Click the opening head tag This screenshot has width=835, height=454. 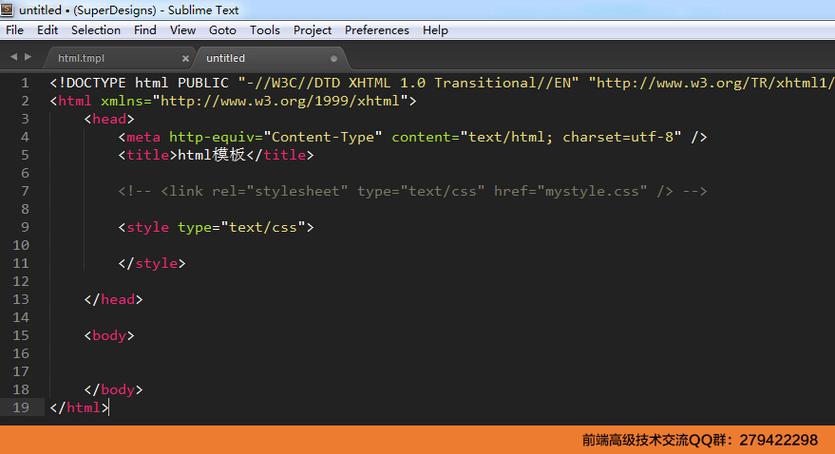coord(109,119)
